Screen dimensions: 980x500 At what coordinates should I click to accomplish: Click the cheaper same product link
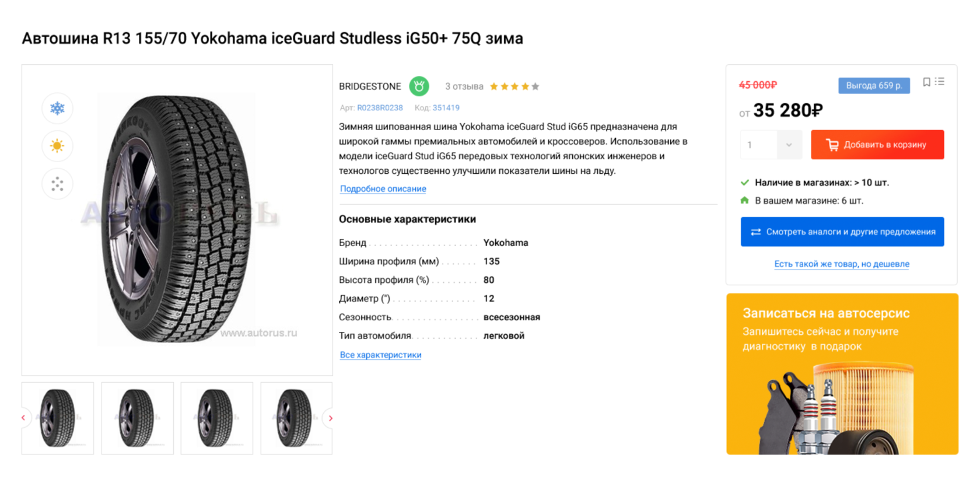[x=841, y=264]
